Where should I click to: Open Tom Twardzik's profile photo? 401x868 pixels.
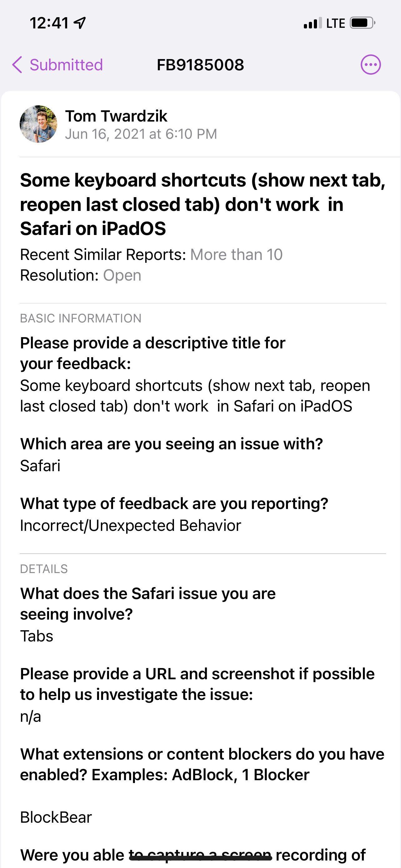pos(39,124)
